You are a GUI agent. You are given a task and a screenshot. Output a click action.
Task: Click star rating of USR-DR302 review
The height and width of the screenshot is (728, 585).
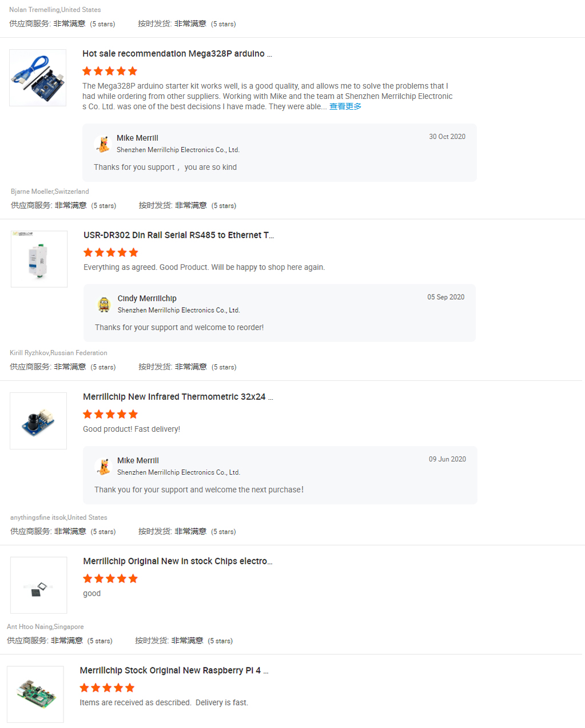[x=111, y=252]
